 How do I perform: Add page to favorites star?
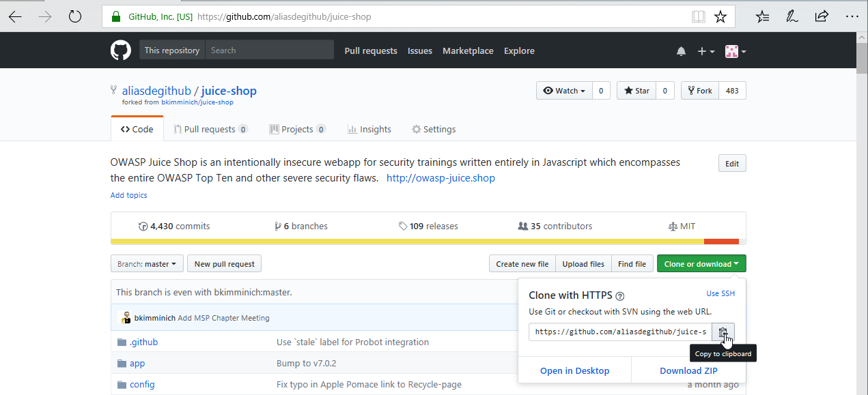click(720, 16)
